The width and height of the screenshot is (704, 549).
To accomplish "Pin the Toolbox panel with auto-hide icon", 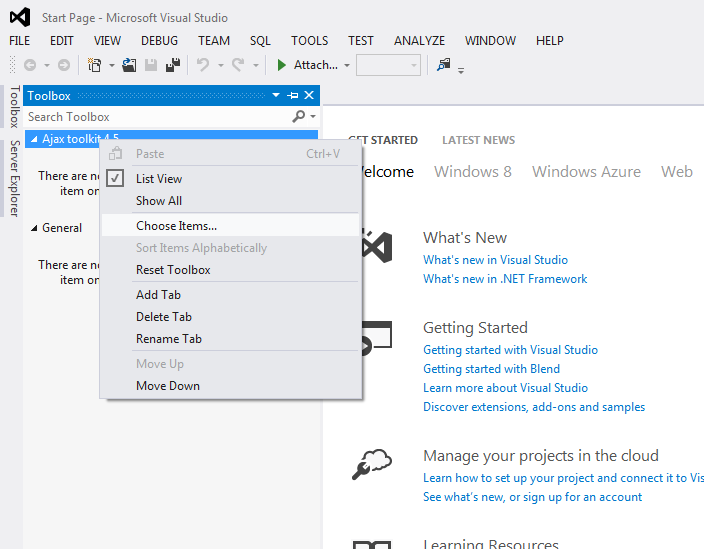I will 293,95.
